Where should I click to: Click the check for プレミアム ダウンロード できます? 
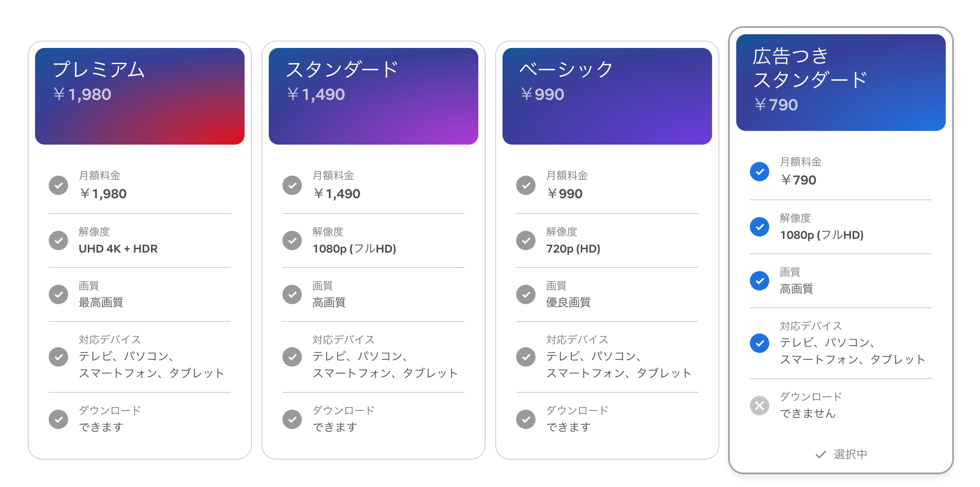[58, 419]
